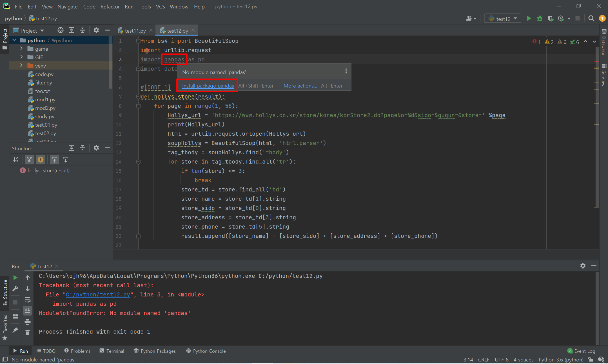Open the test12 run configuration dropdown
The width and height of the screenshot is (608, 364).
pyautogui.click(x=503, y=19)
